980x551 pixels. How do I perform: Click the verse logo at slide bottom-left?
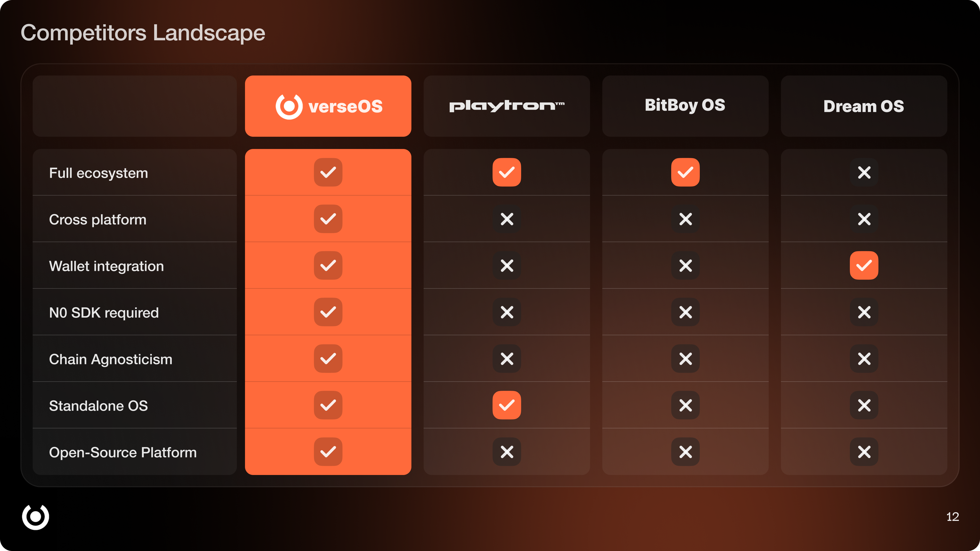tap(35, 516)
